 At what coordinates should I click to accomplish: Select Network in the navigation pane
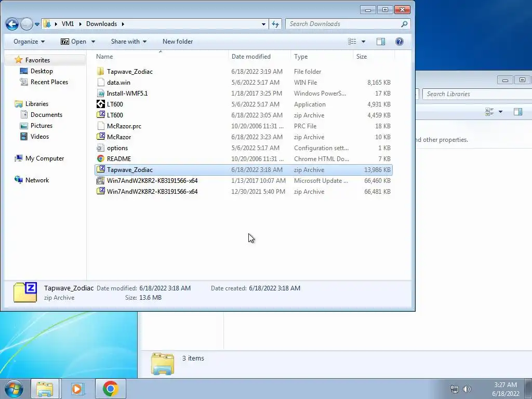[x=37, y=180]
